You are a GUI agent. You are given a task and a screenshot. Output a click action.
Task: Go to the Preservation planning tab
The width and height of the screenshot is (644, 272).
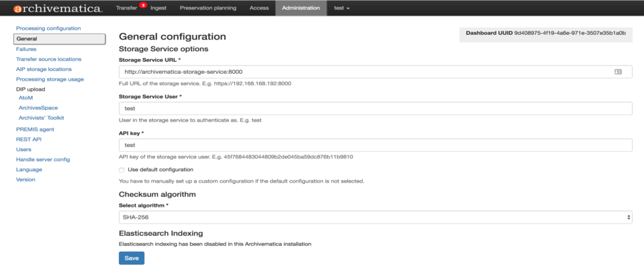(x=208, y=8)
